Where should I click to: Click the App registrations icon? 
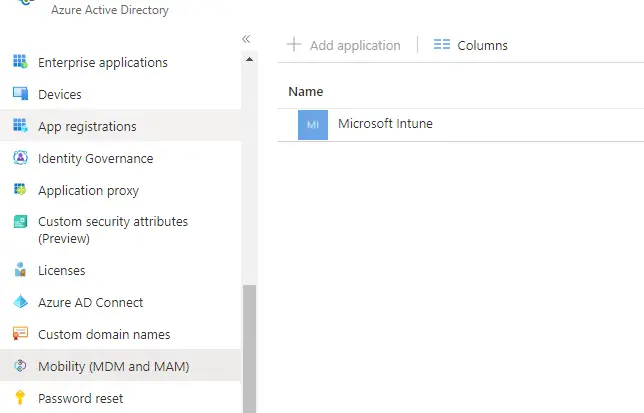tap(20, 126)
